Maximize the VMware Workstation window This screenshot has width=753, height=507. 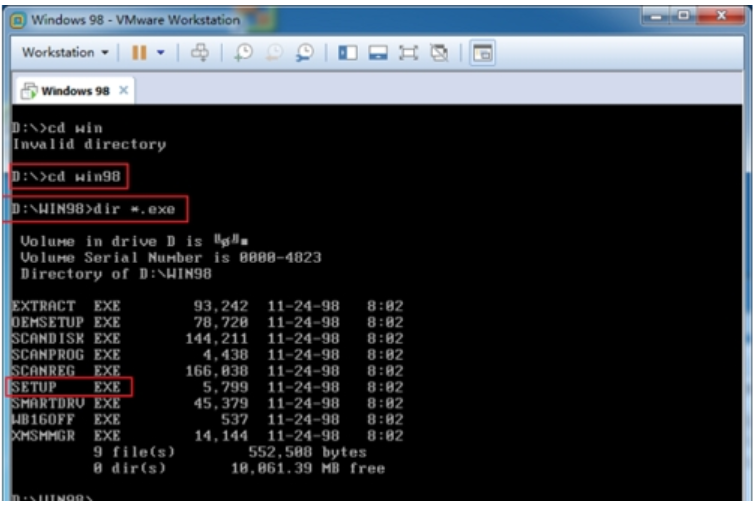tap(682, 17)
